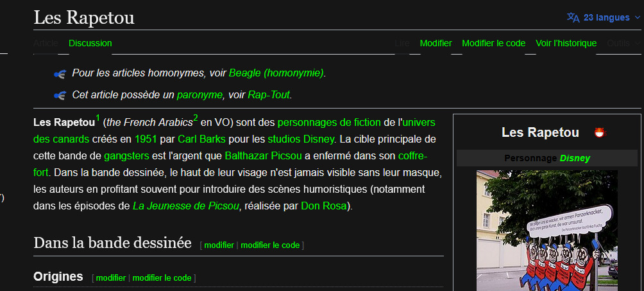Open the personnages de fiction link
The height and width of the screenshot is (291, 644).
click(x=329, y=122)
